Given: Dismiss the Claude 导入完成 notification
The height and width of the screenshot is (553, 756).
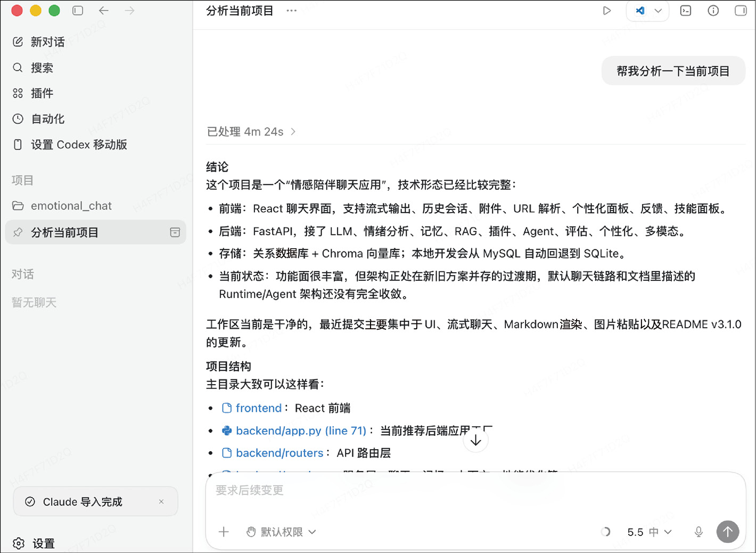Looking at the screenshot, I should 161,501.
